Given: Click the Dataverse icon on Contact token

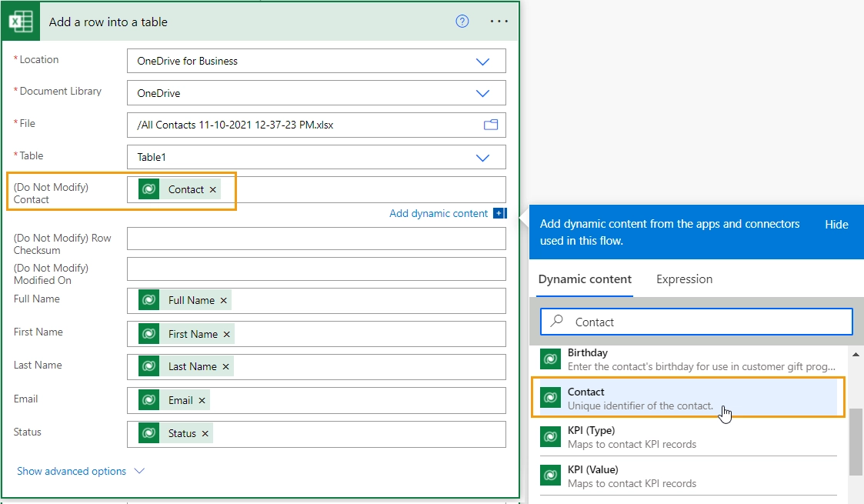Looking at the screenshot, I should tap(148, 189).
